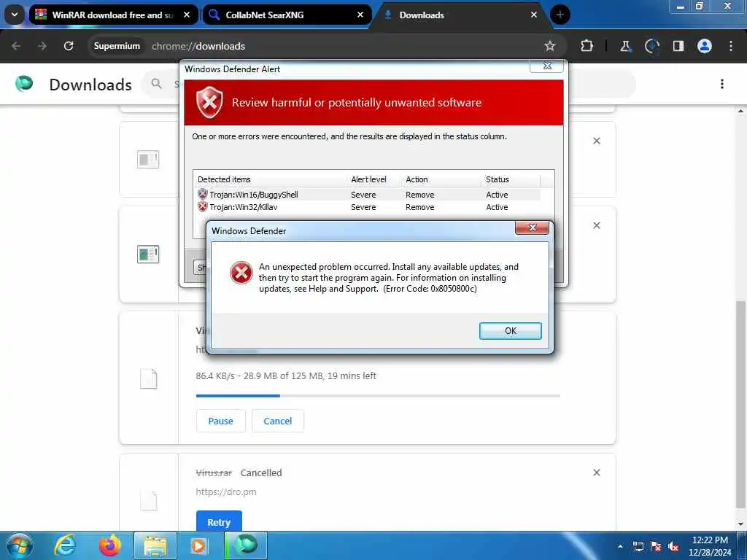Close the CollabNet SearXNG tab
747x560 pixels.
tap(360, 15)
